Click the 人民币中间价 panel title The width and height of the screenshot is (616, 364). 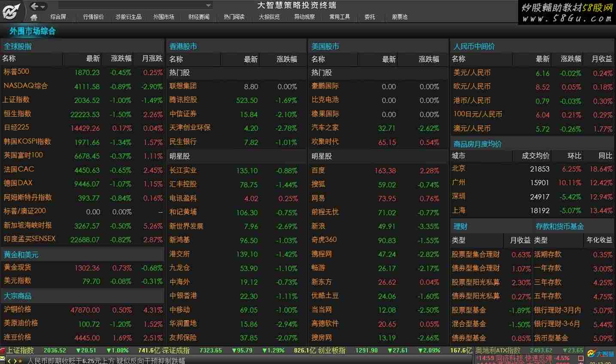[x=474, y=46]
